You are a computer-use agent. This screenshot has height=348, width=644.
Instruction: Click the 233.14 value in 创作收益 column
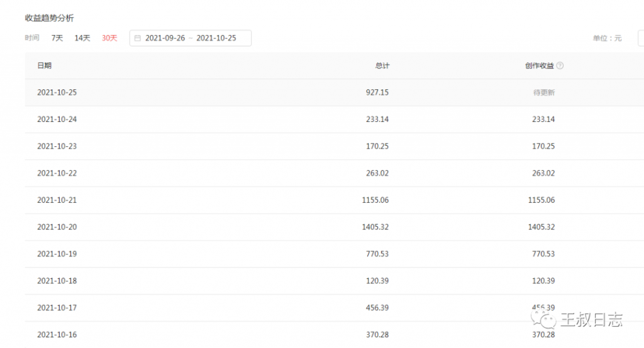(x=543, y=119)
